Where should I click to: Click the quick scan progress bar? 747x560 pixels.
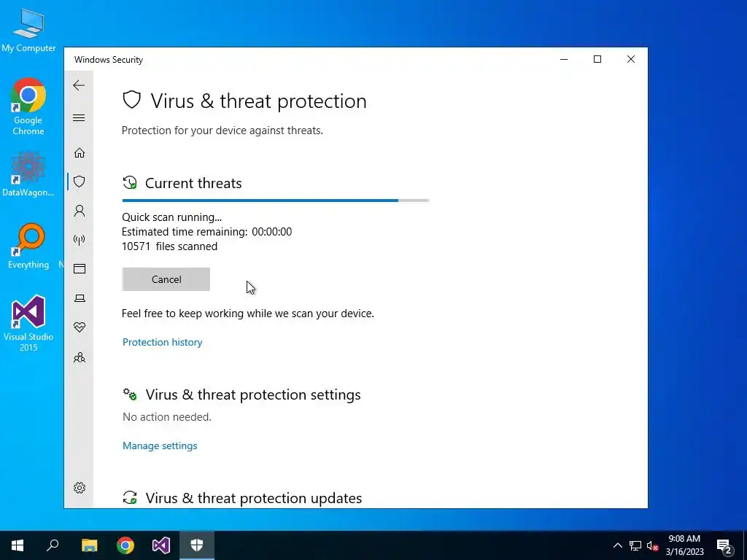pyautogui.click(x=275, y=201)
